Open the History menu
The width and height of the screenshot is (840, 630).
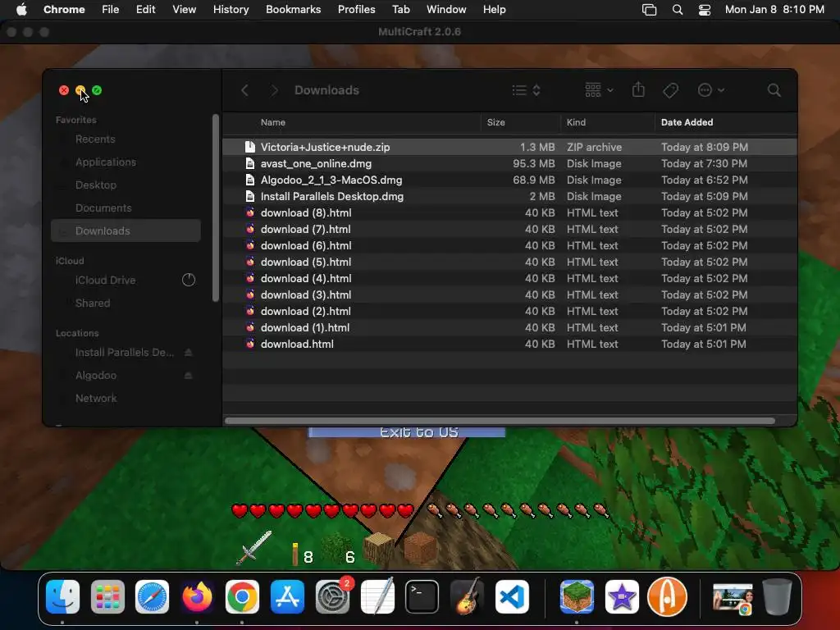click(x=231, y=10)
